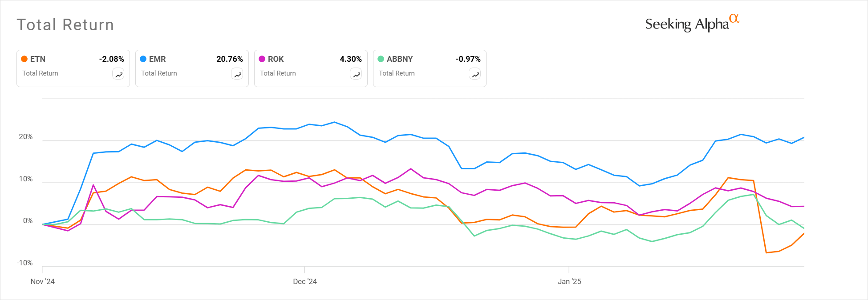Click the sparkline icon in the ETN card
This screenshot has height=300, width=868.
[118, 74]
